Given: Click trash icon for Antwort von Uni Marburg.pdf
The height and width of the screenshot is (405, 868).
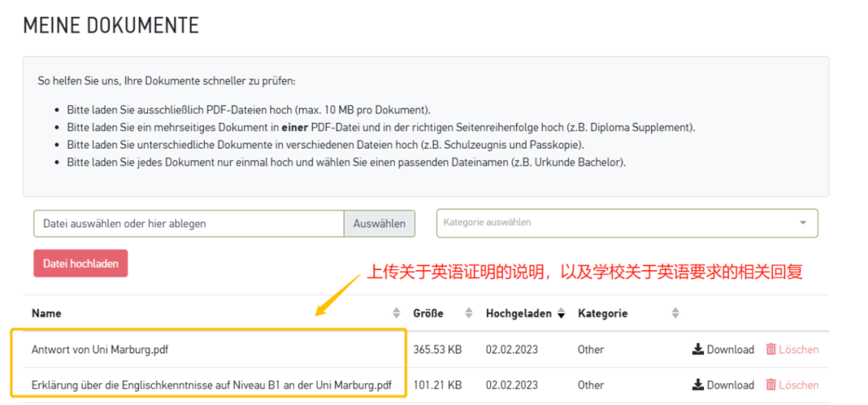Looking at the screenshot, I should click(x=771, y=350).
